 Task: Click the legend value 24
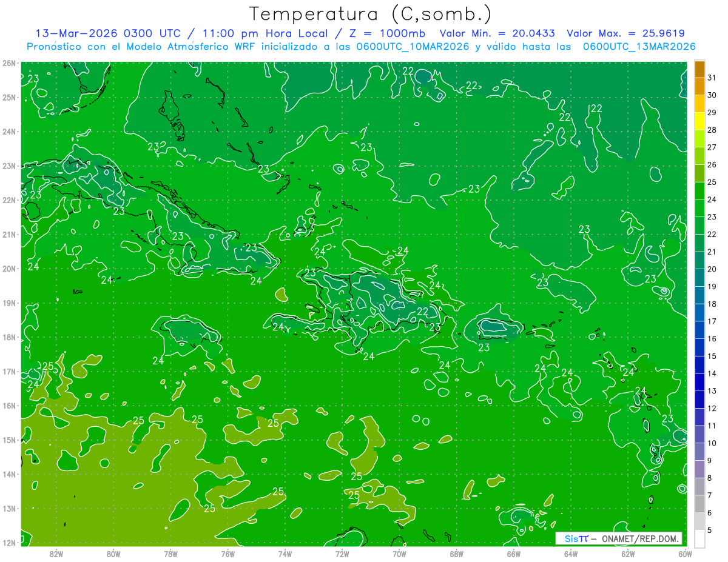coord(712,199)
